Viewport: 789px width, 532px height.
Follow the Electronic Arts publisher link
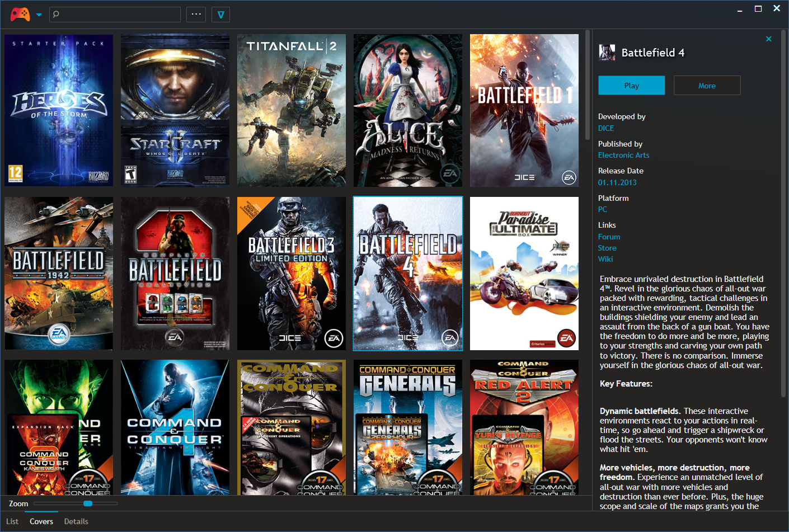click(624, 156)
